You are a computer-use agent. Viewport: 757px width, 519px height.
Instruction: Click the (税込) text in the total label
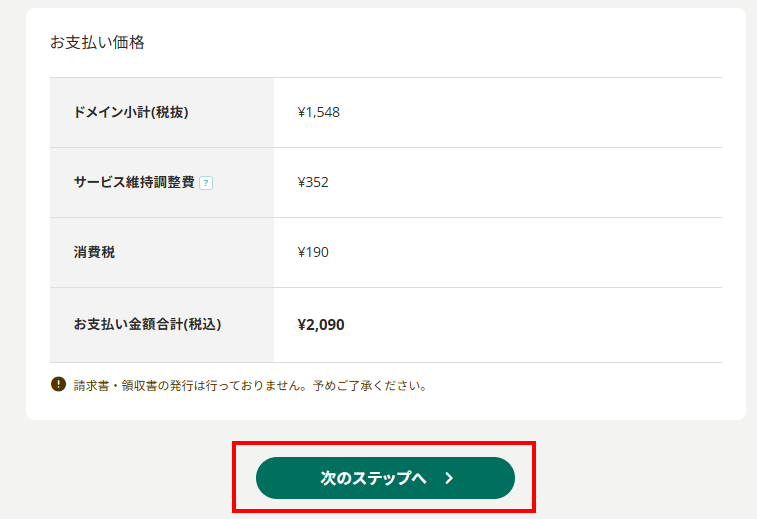202,324
